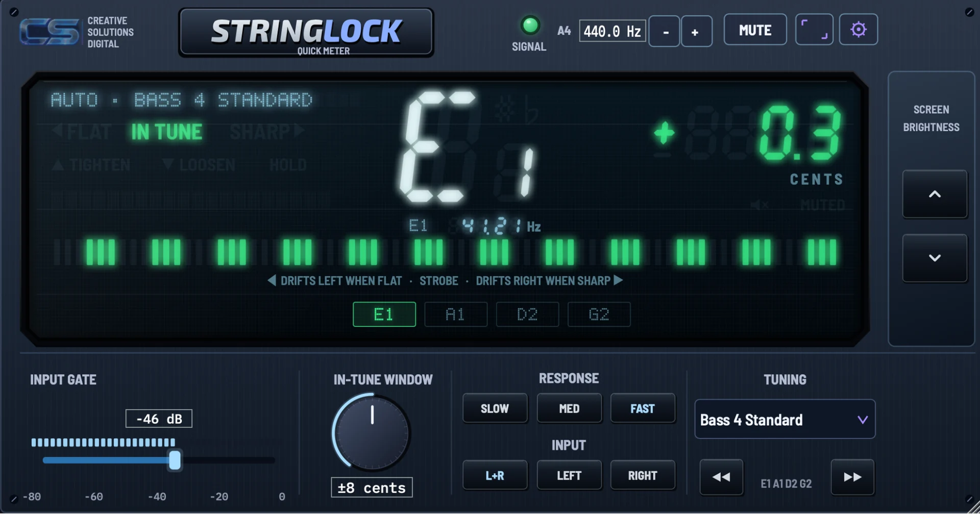Click the dimmed LOOSEN indicator
This screenshot has width=980, height=514.
pyautogui.click(x=199, y=165)
